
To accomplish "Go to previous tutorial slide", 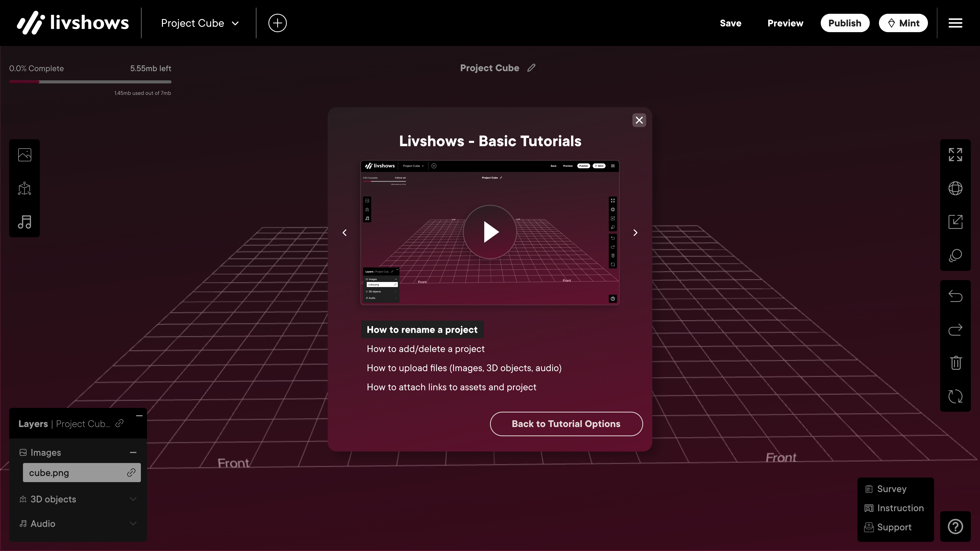I will 345,233.
